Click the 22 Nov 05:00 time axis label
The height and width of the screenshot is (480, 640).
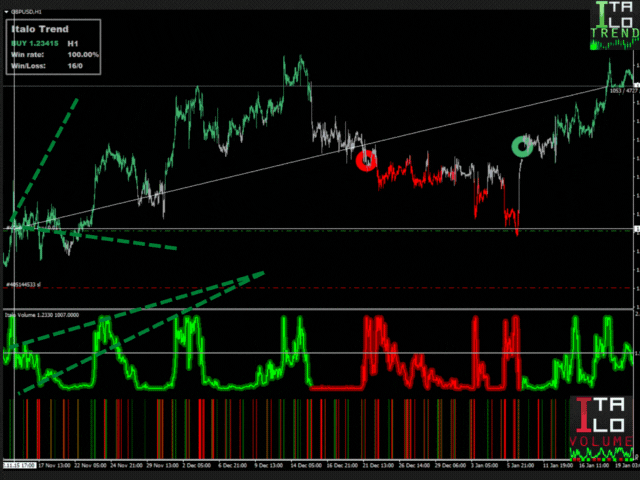click(x=91, y=465)
